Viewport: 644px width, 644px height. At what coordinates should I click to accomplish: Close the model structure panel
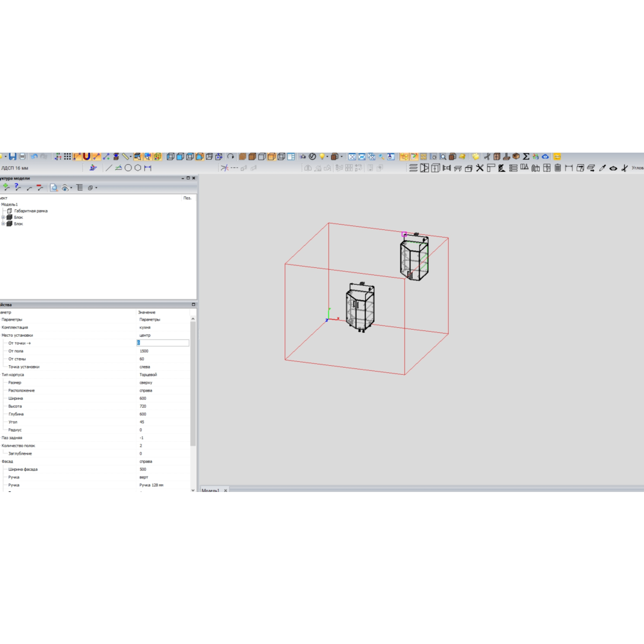point(193,178)
